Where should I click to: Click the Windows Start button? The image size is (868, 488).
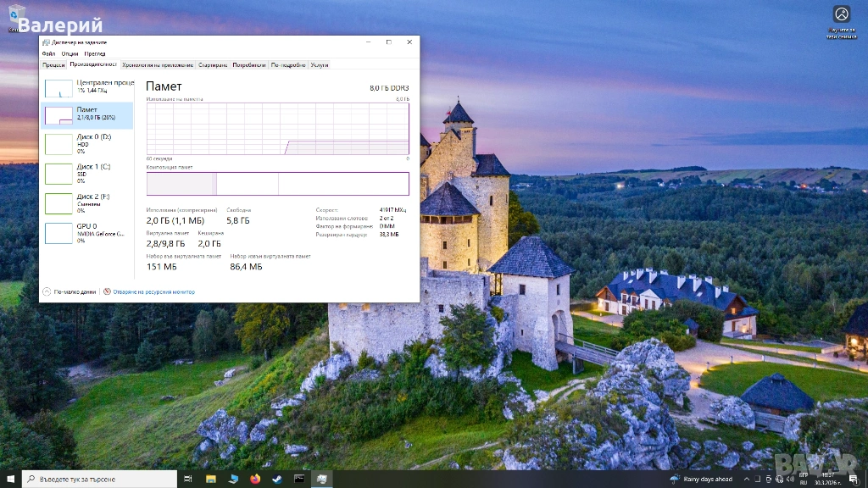pos(10,479)
